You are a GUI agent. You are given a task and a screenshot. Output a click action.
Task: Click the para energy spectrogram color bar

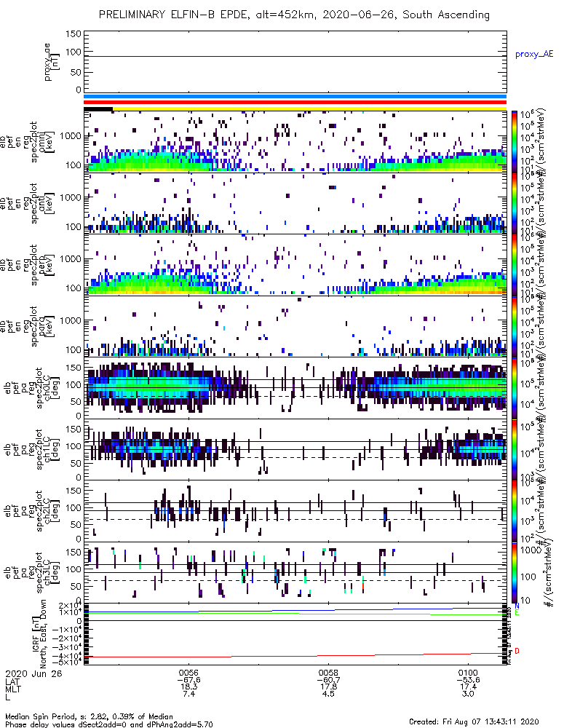click(514, 326)
